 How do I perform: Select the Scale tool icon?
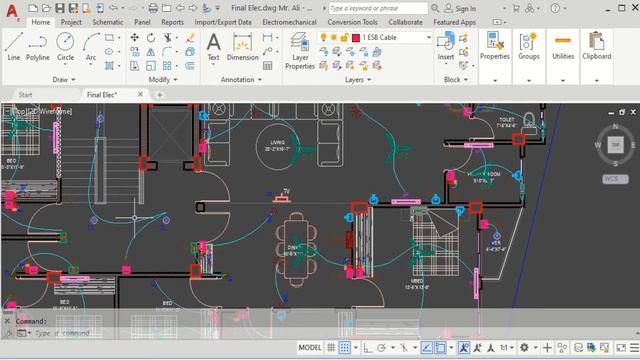[151, 66]
